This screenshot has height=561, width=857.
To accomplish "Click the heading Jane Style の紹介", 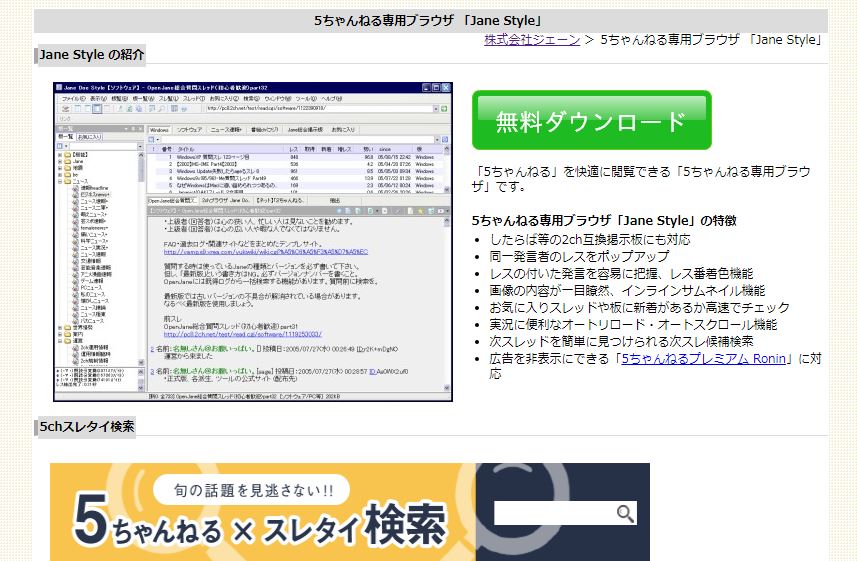I will 91,55.
